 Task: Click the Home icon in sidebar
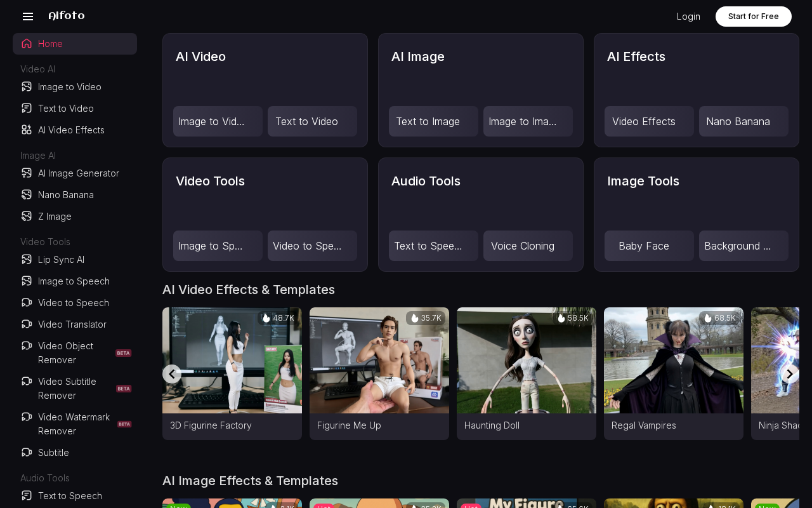pyautogui.click(x=27, y=44)
